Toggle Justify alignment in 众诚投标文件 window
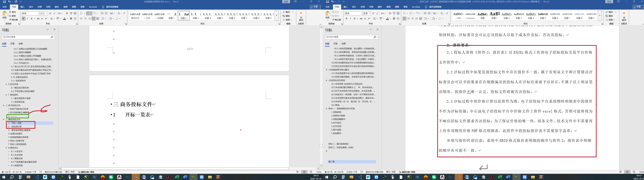644x180 pixels. pos(93,19)
